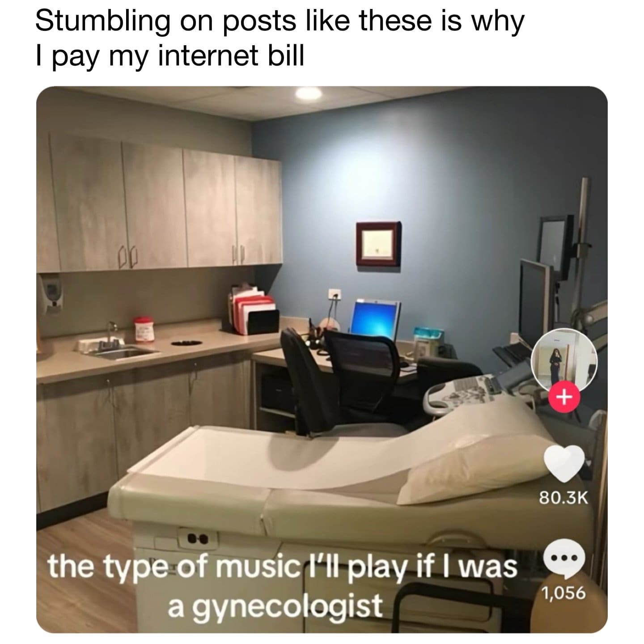
Task: Click the red-lidded container near the sink
Action: (144, 329)
